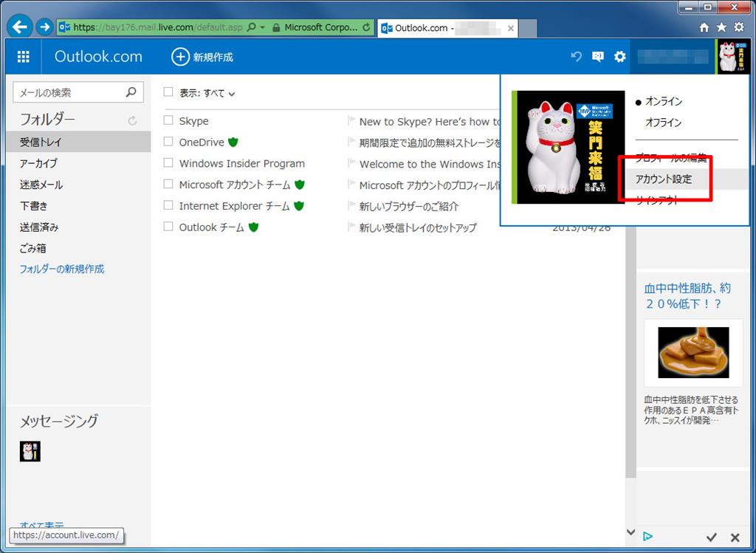Toggle the select-all messages checkbox
This screenshot has width=756, height=553.
tap(168, 92)
